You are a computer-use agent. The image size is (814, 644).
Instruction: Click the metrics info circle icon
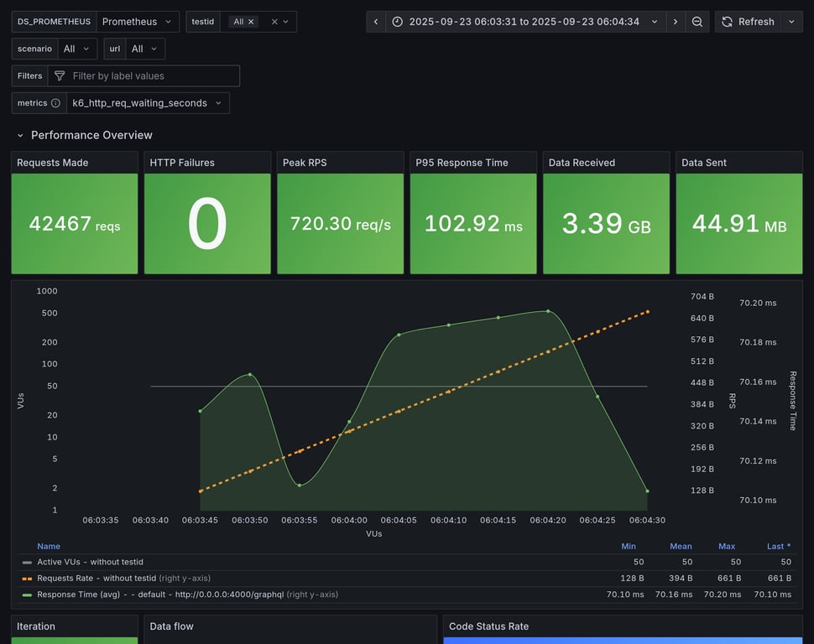point(55,103)
